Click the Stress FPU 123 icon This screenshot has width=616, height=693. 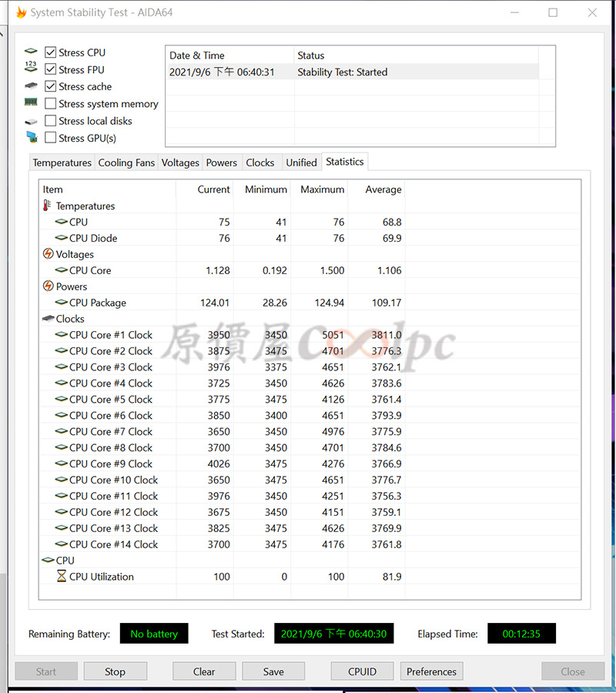[31, 66]
